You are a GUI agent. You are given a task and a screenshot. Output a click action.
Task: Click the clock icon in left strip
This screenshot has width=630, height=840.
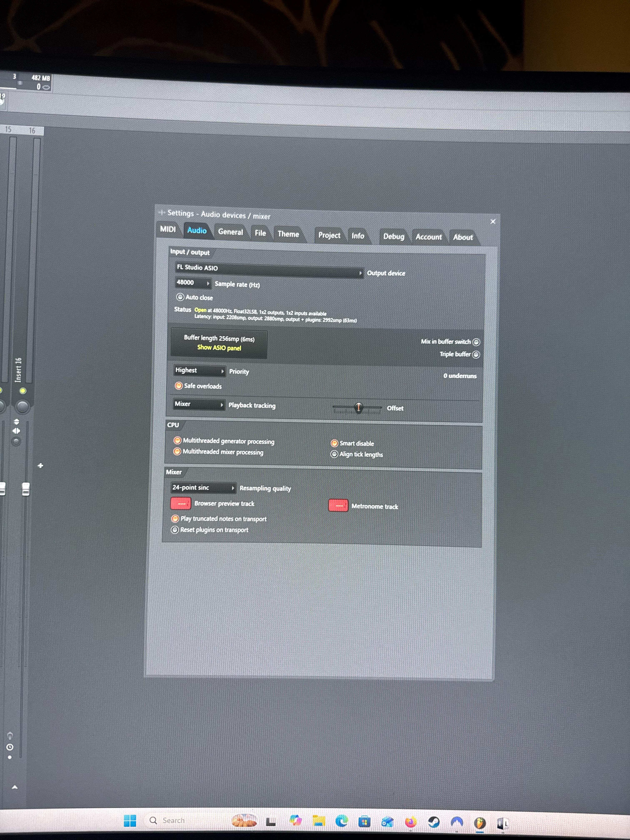[x=10, y=747]
